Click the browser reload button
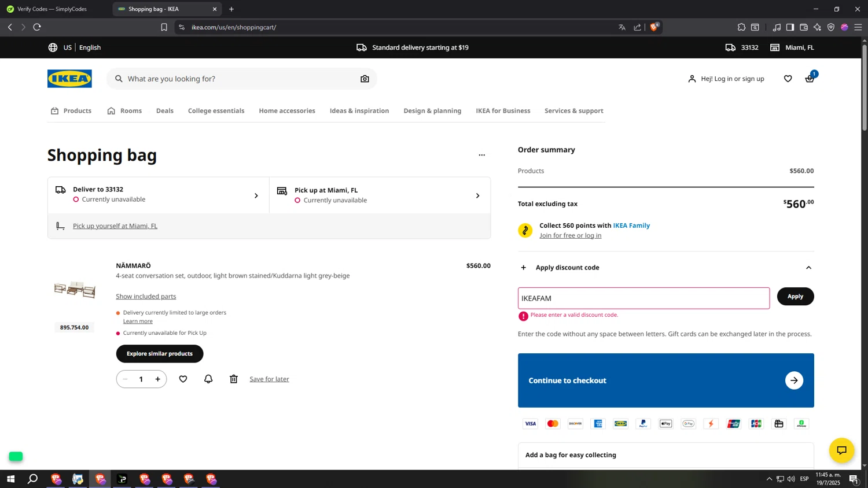 click(37, 27)
